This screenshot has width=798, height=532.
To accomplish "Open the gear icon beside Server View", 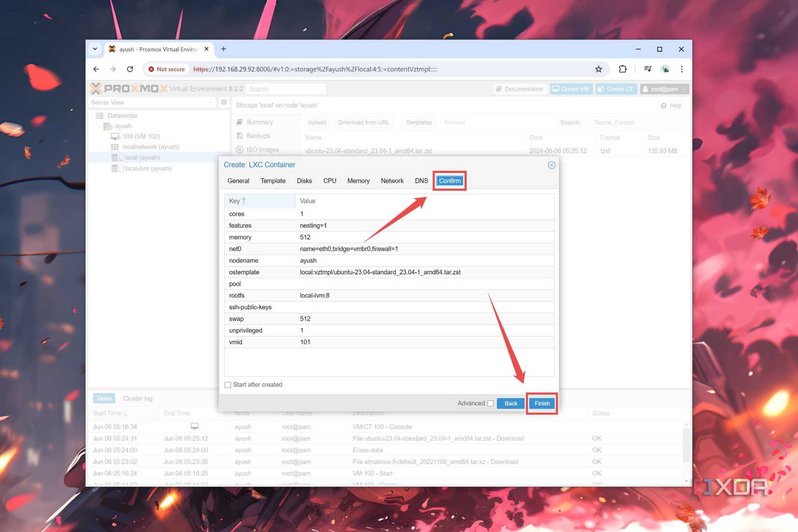I will tap(223, 102).
